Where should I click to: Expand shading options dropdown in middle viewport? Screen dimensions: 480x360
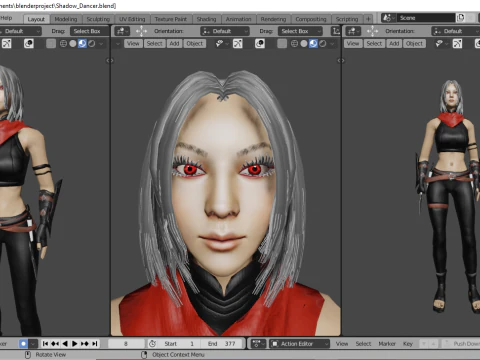pos(332,44)
